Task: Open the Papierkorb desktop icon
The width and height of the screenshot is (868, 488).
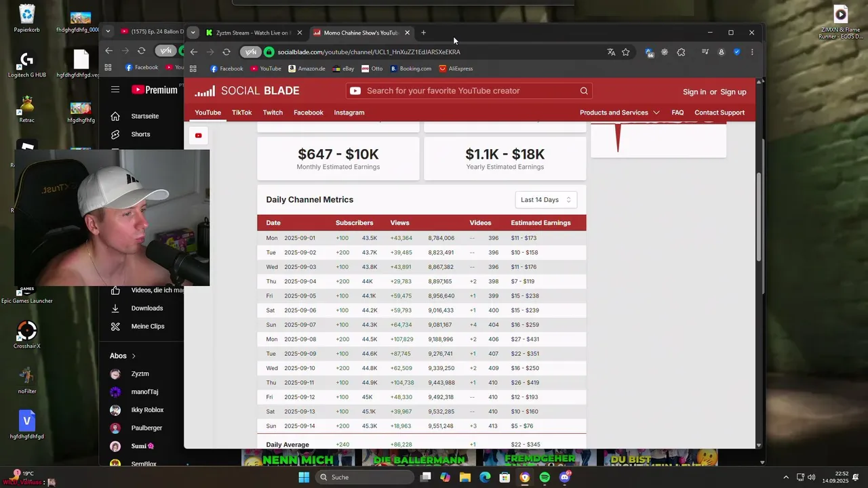Action: 27,18
